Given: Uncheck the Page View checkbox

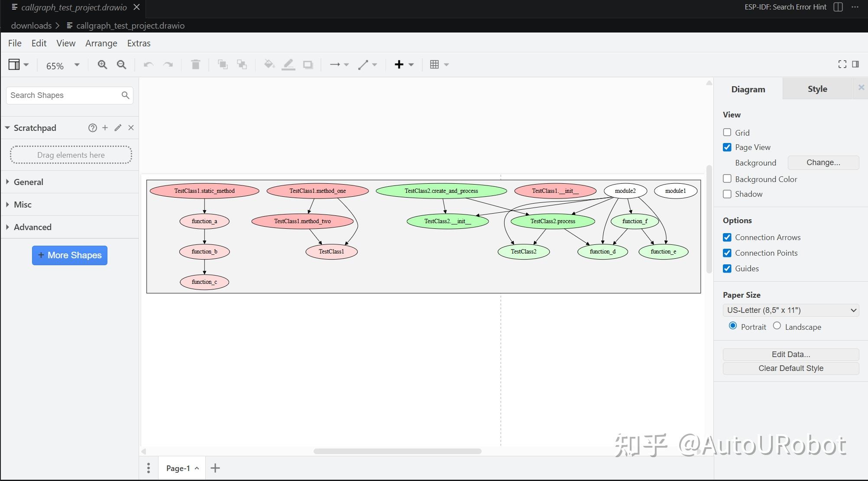Looking at the screenshot, I should pos(727,147).
